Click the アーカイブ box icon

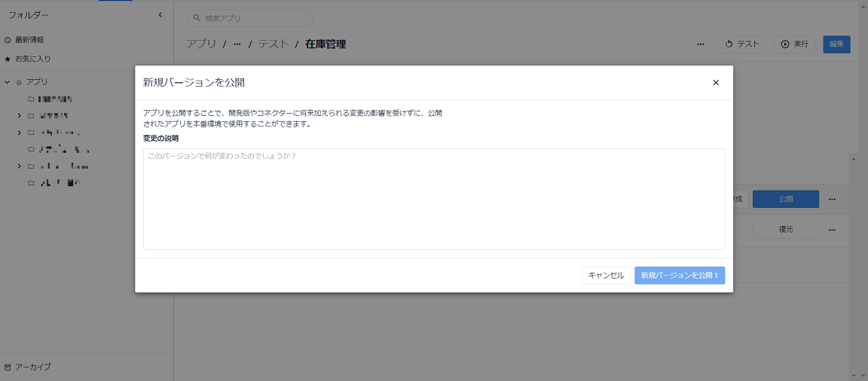pos(8,367)
